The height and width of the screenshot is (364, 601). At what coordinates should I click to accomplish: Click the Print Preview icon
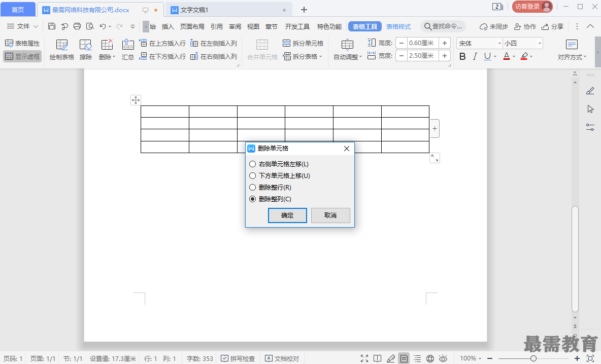90,26
